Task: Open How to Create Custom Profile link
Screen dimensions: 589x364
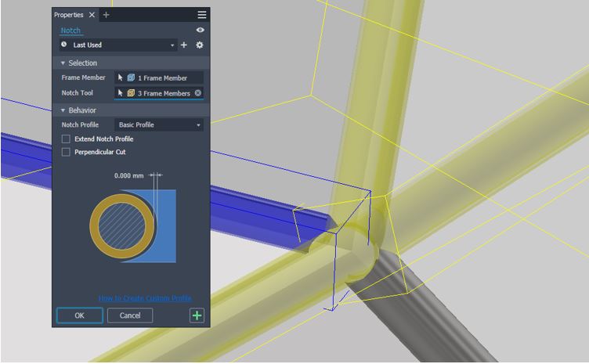Action: click(x=145, y=298)
